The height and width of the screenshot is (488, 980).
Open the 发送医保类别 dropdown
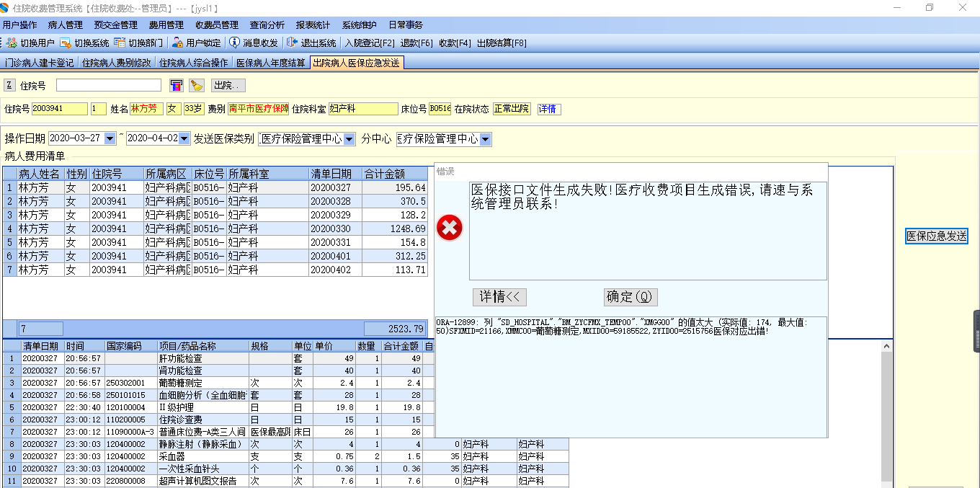click(x=349, y=138)
